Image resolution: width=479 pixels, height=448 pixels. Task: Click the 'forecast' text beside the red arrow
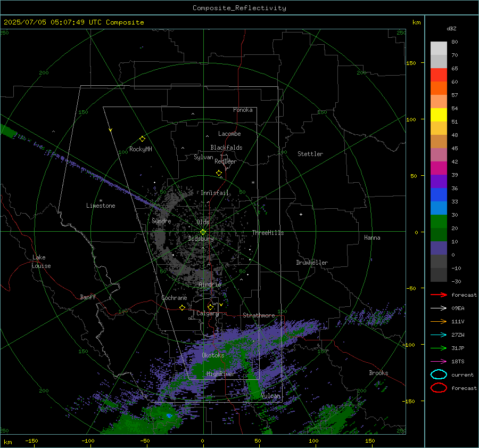click(x=464, y=295)
